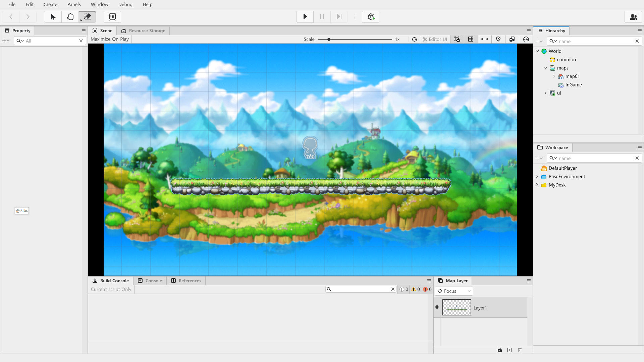644x362 pixels.
Task: Toggle Current script Only filter
Action: coord(111,289)
